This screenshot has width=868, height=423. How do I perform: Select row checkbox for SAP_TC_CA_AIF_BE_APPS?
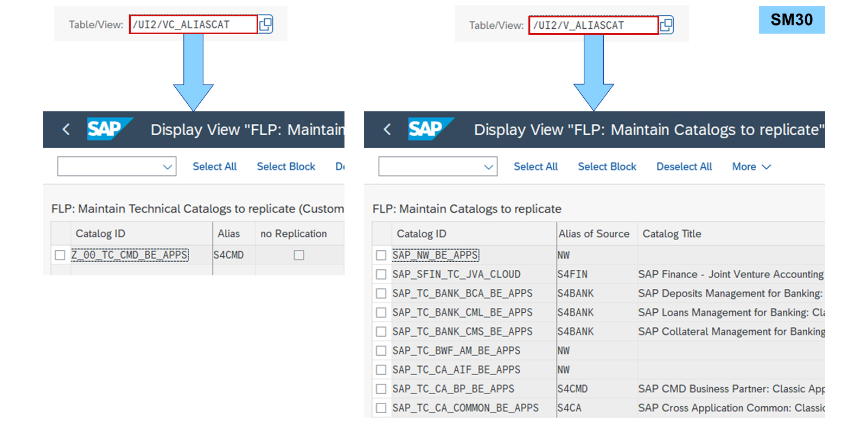click(x=381, y=370)
